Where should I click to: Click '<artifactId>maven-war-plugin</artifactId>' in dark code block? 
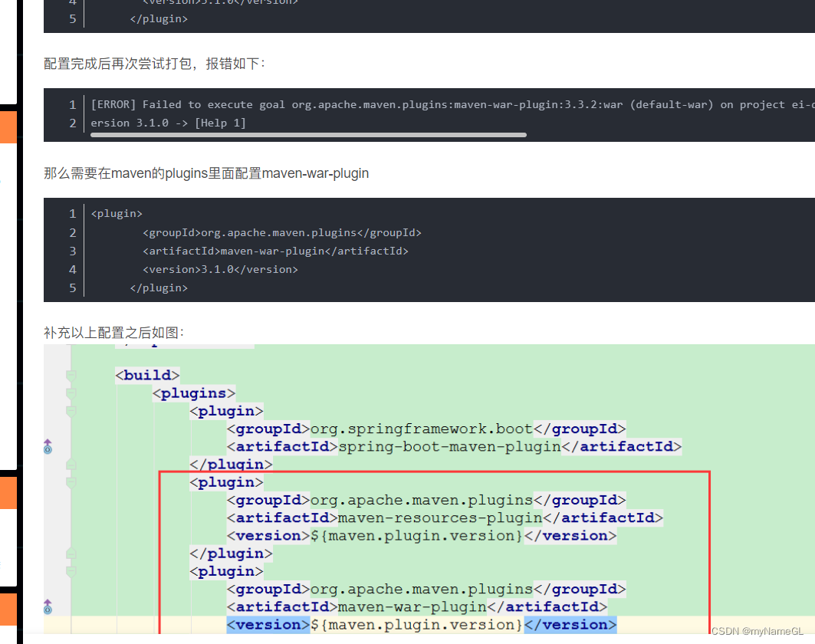tap(275, 251)
